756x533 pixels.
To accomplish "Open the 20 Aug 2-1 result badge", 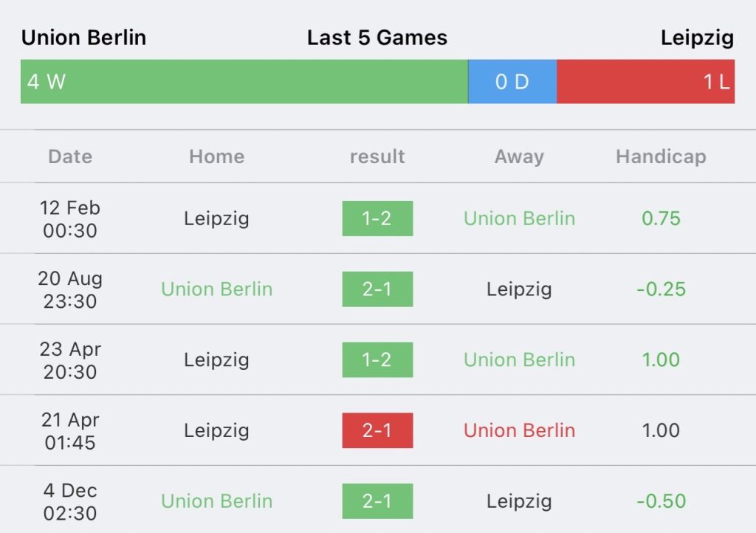I will point(377,289).
